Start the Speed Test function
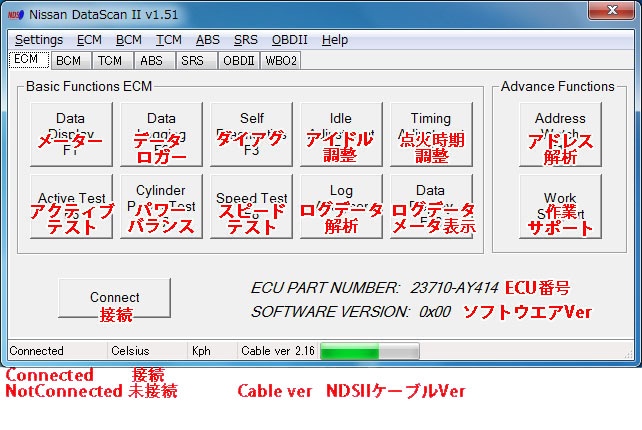This screenshot has width=642, height=430. pos(251,206)
